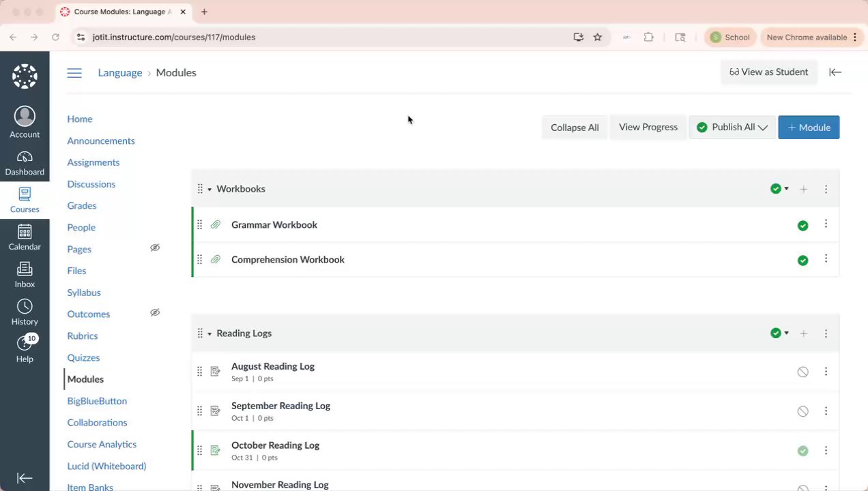Open the History clock icon

pos(25,308)
